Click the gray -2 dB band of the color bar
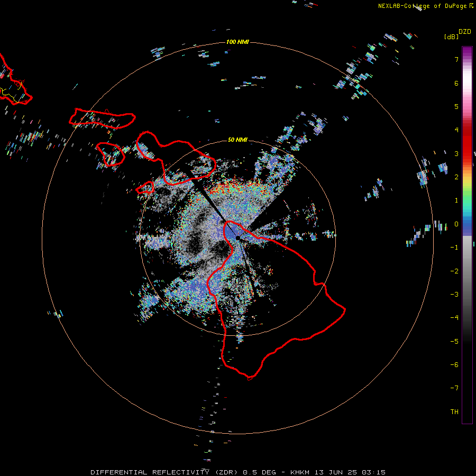The width and height of the screenshot is (476, 476). (467, 271)
